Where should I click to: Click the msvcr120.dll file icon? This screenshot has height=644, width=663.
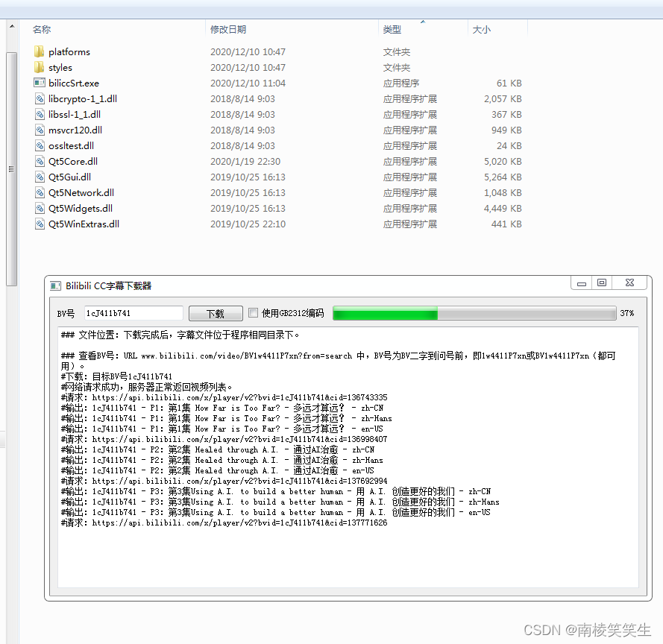40,130
